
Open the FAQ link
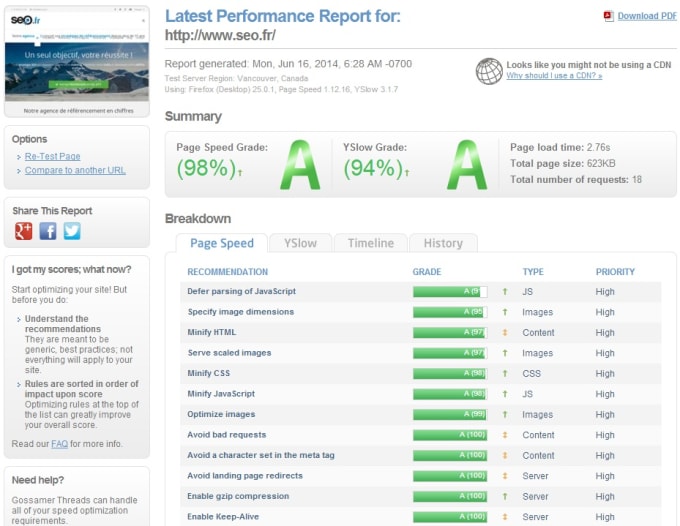[59, 444]
